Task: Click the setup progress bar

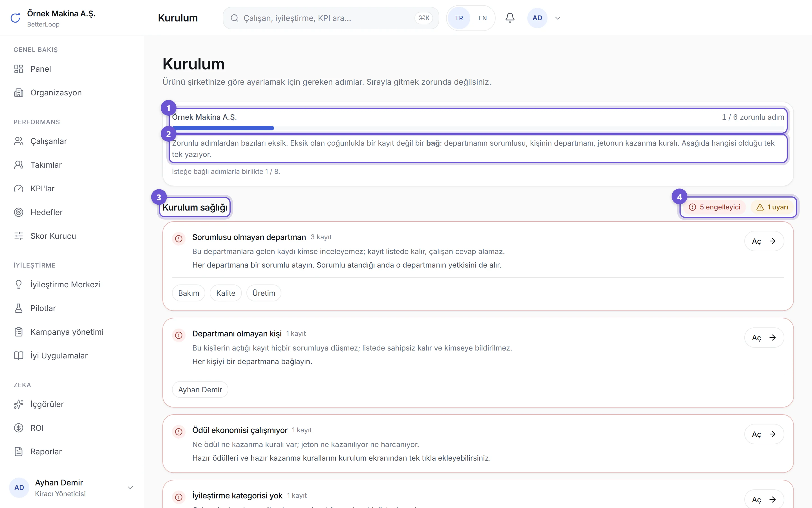Action: pos(478,128)
